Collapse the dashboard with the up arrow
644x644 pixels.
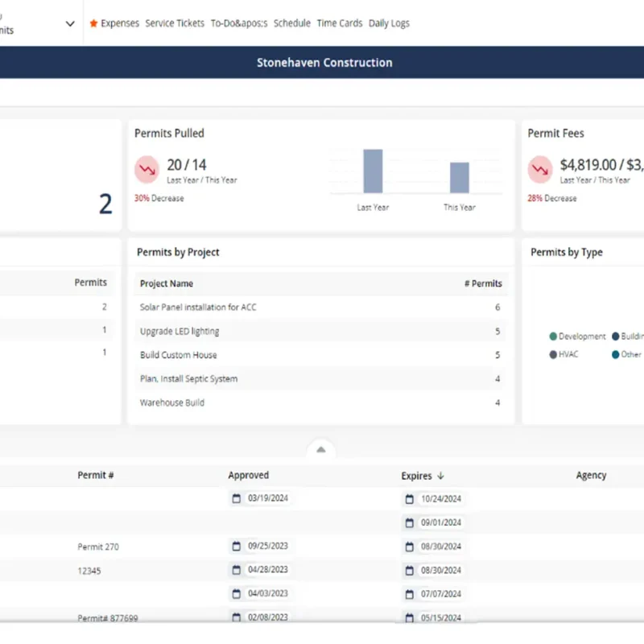coord(321,450)
